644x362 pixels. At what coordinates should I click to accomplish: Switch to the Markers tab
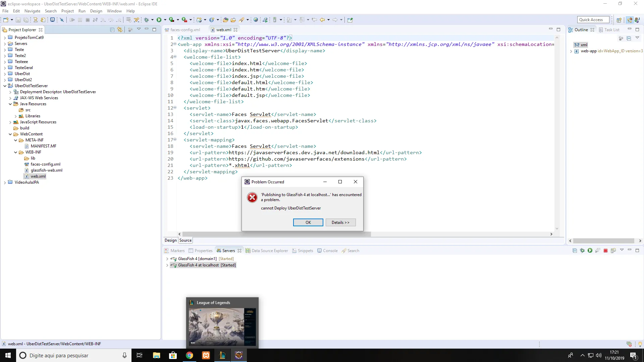pos(174,251)
